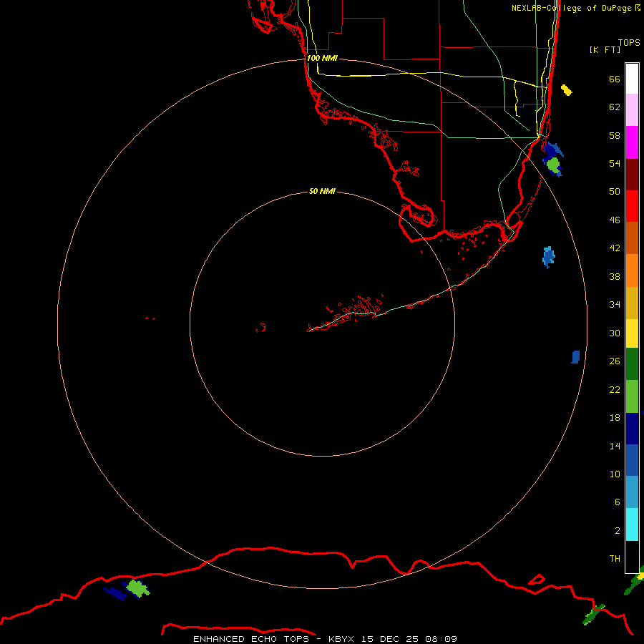This screenshot has height=644, width=644.
Task: Click the legend value '6'
Action: coord(617,502)
